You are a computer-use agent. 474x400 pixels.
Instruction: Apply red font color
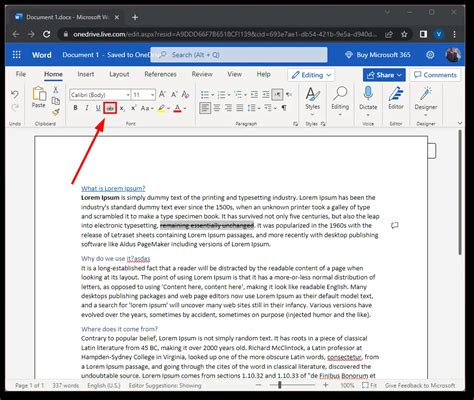tap(177, 108)
